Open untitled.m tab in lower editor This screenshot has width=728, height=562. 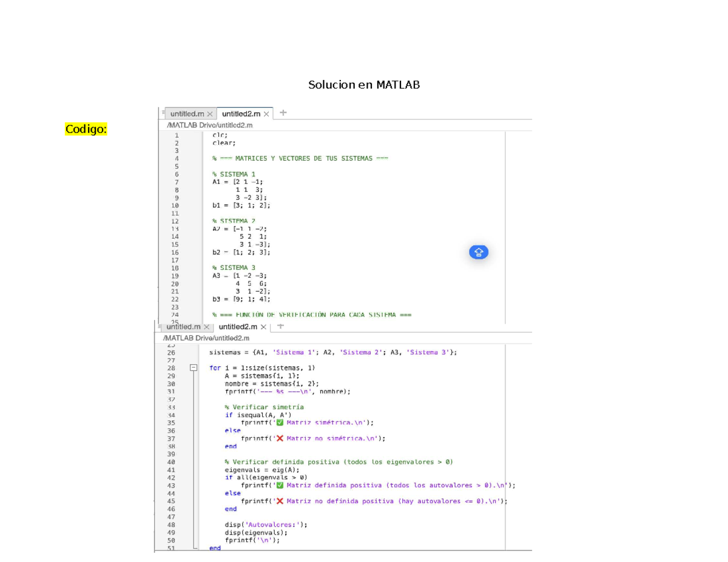coord(183,327)
